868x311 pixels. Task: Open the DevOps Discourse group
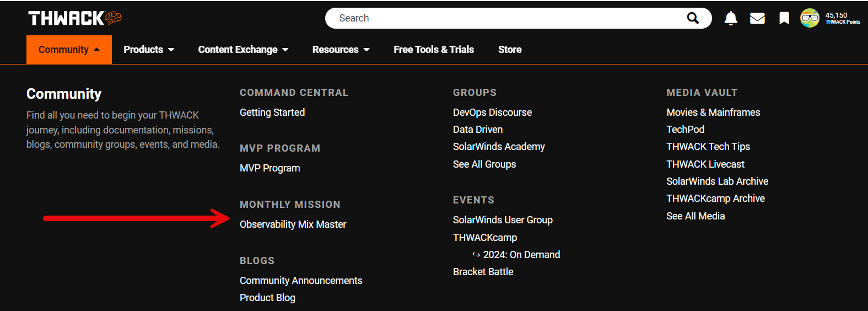pos(492,112)
